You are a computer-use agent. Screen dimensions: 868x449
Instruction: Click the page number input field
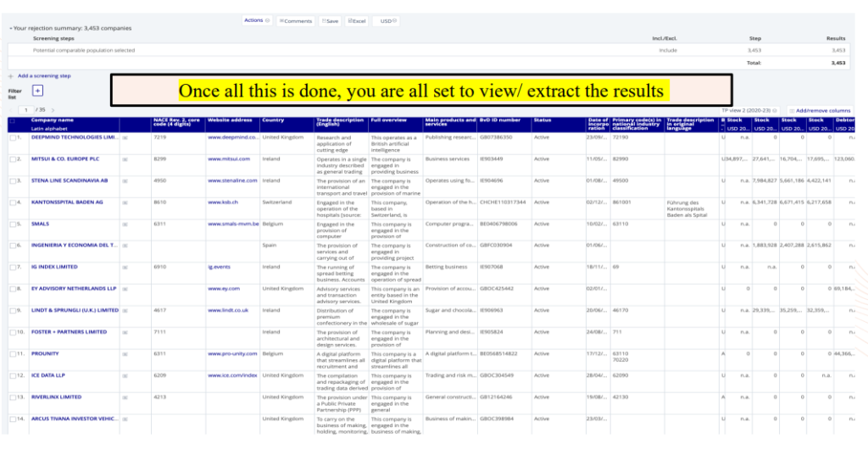coord(26,110)
